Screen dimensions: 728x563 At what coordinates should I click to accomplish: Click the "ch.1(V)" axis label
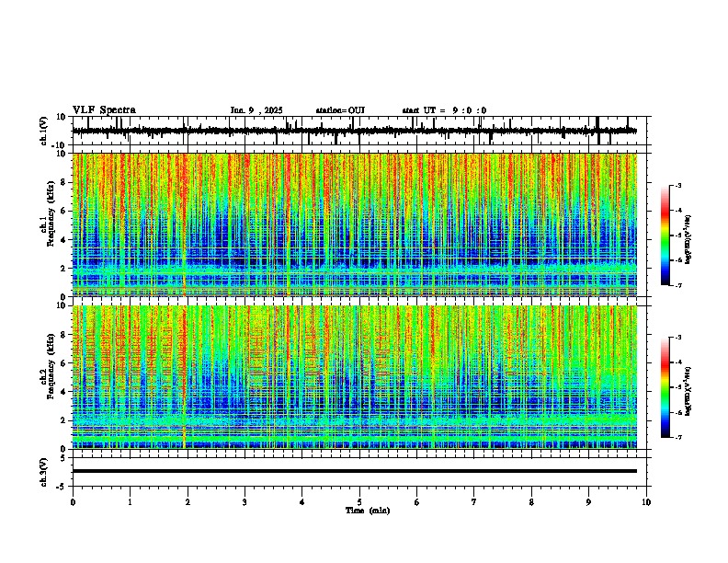43,131
